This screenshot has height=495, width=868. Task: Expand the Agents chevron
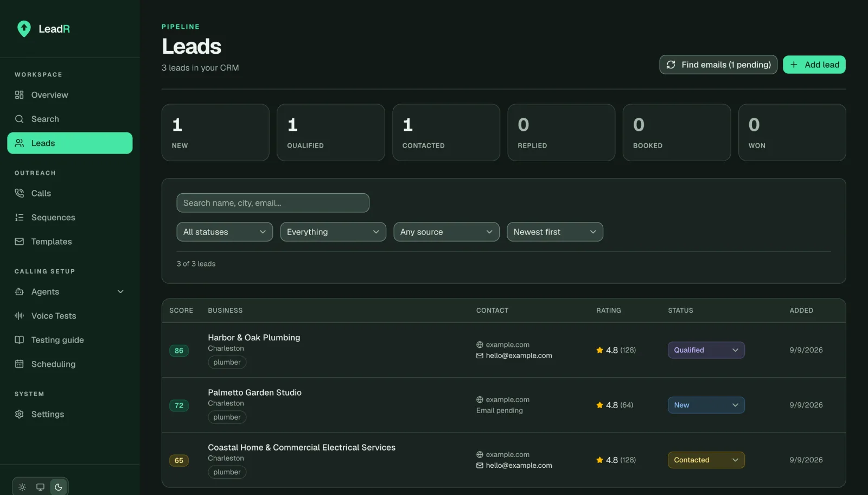coord(120,292)
